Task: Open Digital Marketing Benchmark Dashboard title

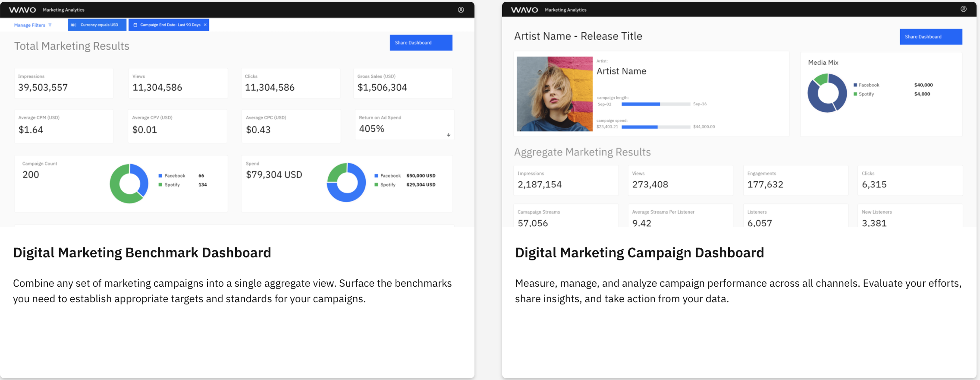Action: (142, 253)
